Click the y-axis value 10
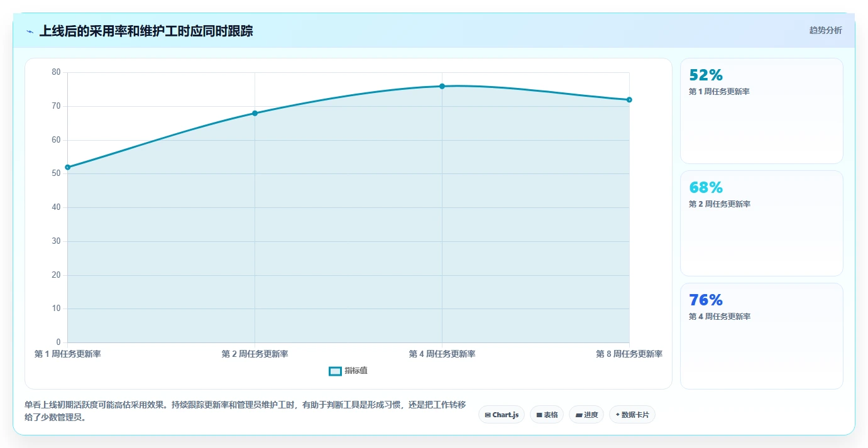This screenshot has width=868, height=448. [x=56, y=309]
